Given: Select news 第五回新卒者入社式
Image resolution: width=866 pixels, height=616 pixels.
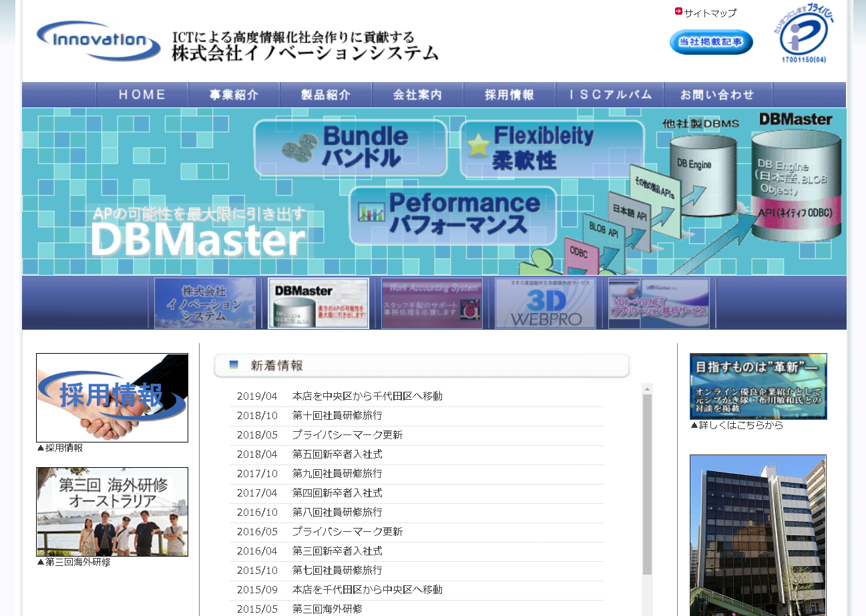Looking at the screenshot, I should point(337,454).
